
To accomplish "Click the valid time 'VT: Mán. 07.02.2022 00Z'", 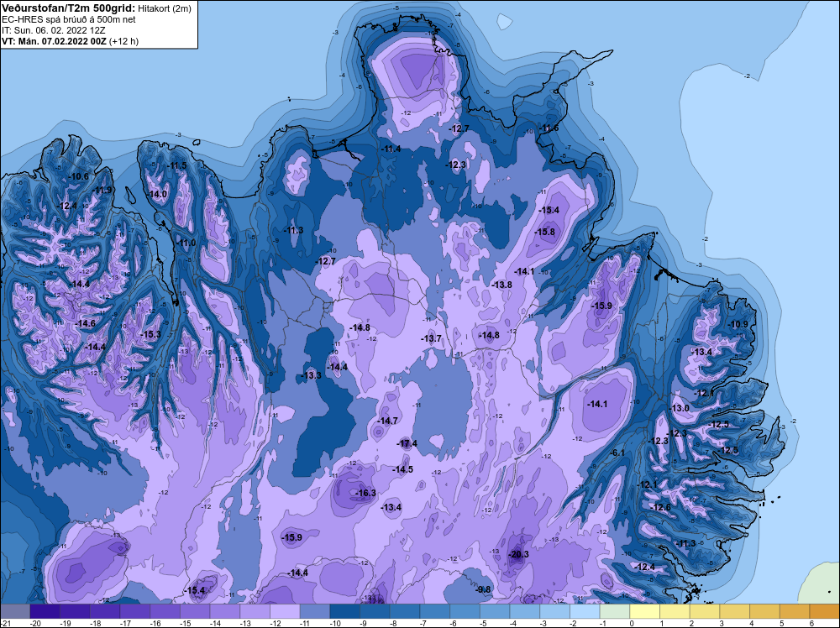I will (54, 41).
